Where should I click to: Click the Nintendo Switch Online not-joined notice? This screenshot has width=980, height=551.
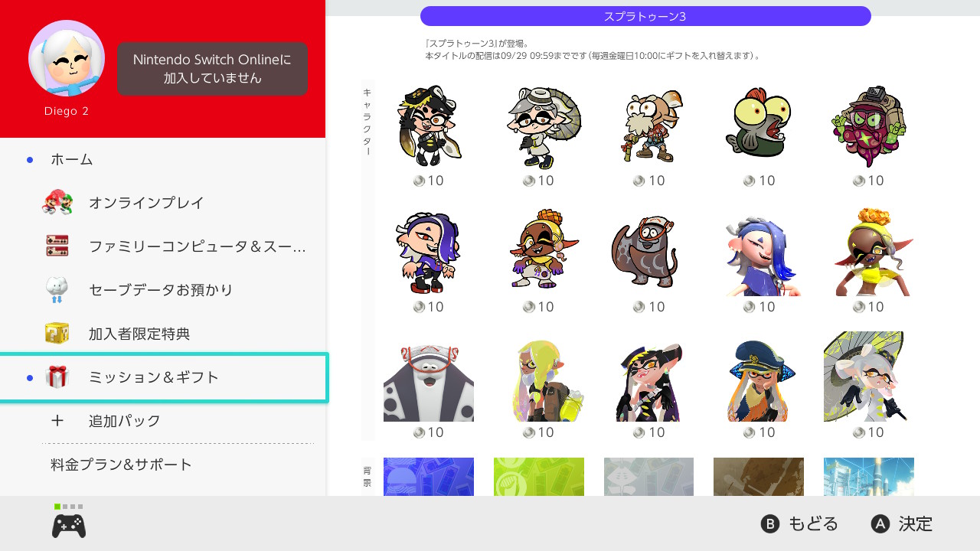pyautogui.click(x=212, y=69)
